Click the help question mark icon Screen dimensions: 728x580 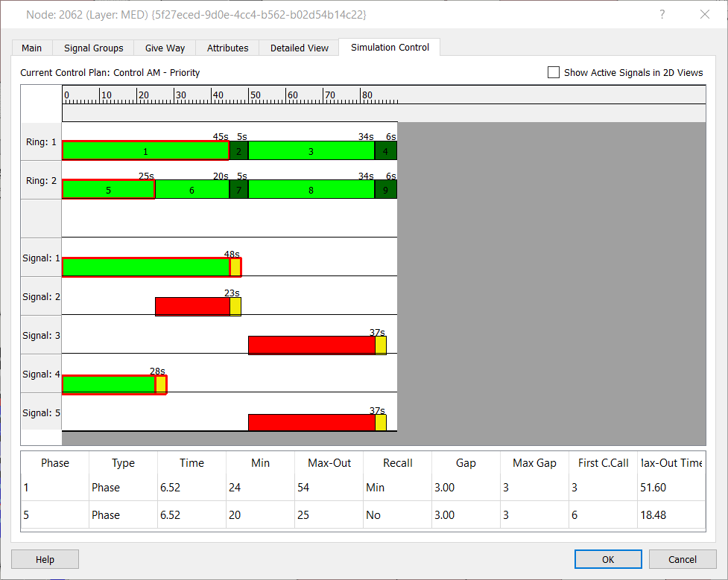pyautogui.click(x=662, y=14)
